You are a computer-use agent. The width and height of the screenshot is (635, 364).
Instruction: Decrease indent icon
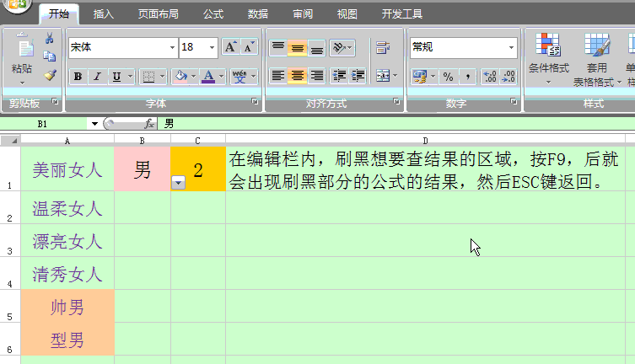(x=339, y=76)
